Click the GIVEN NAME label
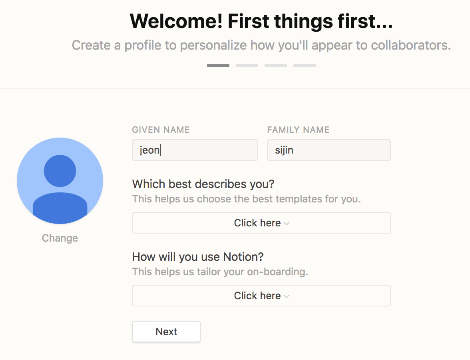470x360 pixels. (161, 130)
